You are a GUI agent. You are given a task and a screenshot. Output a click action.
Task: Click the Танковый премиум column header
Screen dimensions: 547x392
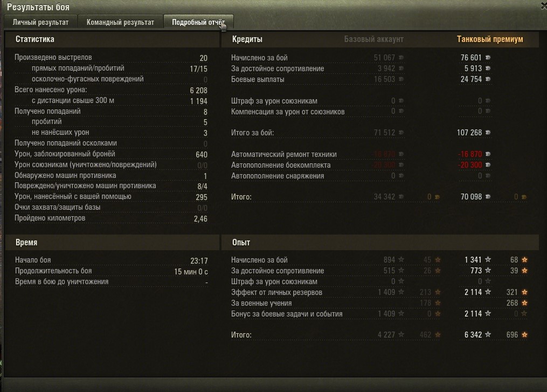pyautogui.click(x=490, y=39)
